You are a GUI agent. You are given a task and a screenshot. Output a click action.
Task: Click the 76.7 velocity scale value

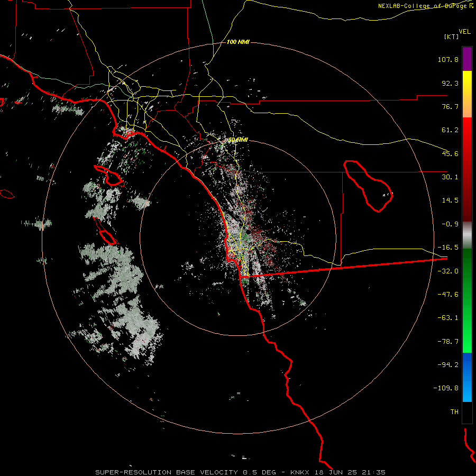click(x=450, y=106)
